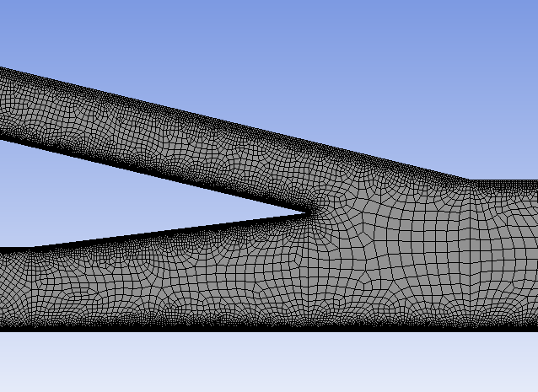Select the outlet channel's top wall edge
Image resolution: width=538 pixels, height=392 pixels.
click(x=506, y=181)
